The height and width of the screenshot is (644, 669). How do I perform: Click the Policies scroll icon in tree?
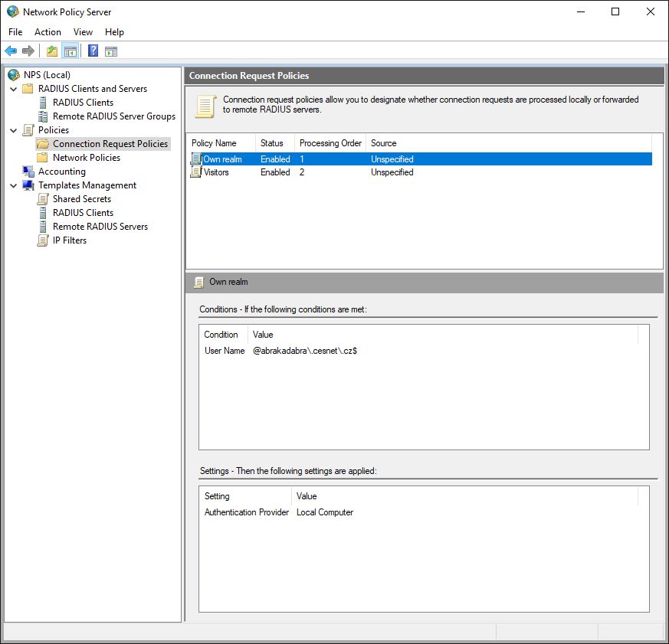pyautogui.click(x=28, y=130)
